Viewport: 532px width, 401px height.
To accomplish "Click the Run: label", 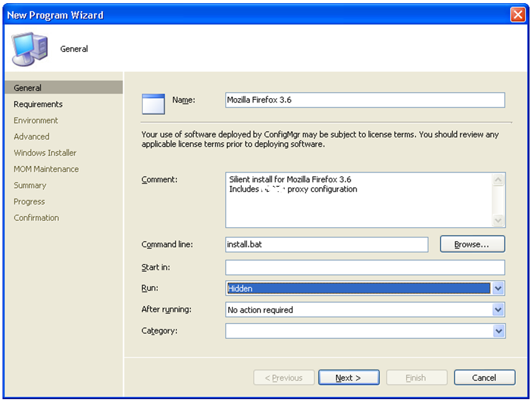I will (x=150, y=288).
